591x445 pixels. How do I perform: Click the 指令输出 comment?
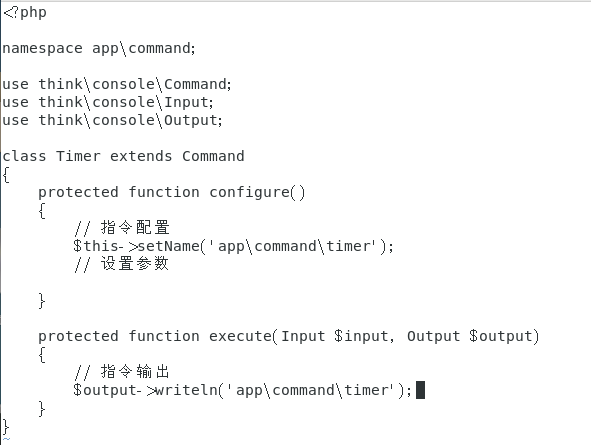[122, 372]
